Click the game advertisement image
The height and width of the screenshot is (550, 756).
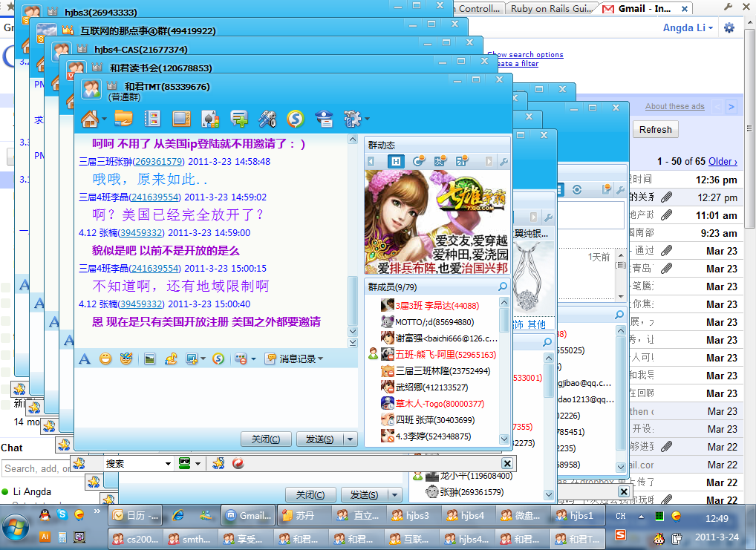click(437, 222)
